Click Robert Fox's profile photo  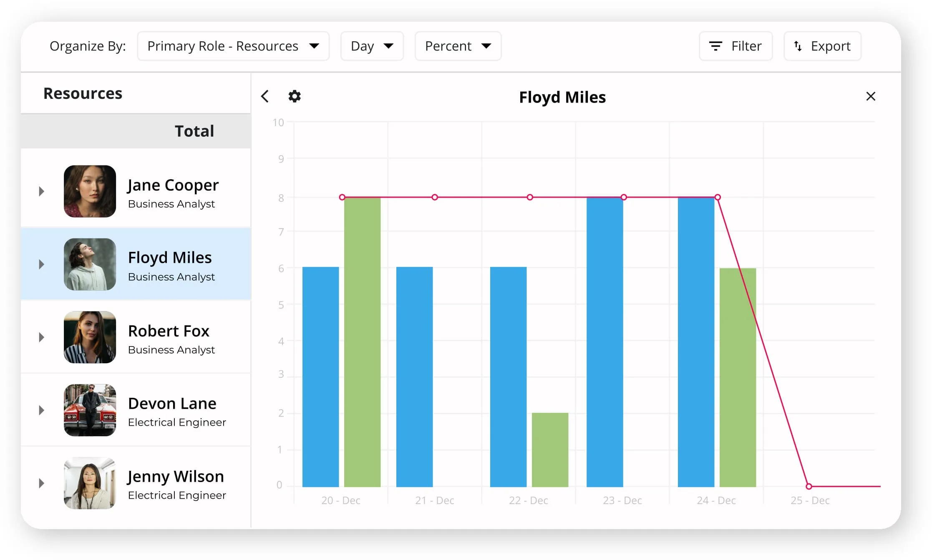pyautogui.click(x=90, y=337)
